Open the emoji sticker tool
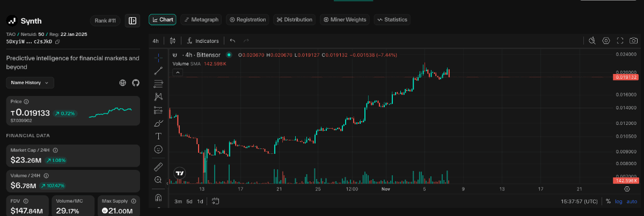Screen dimensions: 644x216 (x=158, y=149)
